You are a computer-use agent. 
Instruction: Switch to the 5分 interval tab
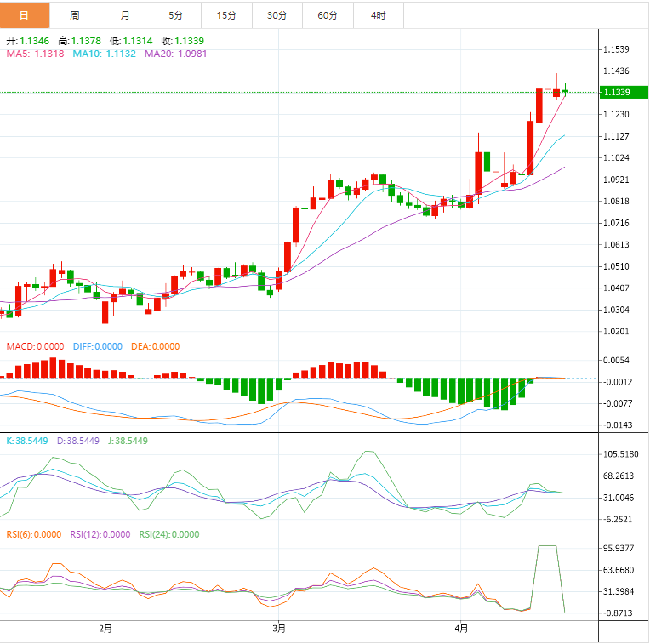(x=175, y=15)
